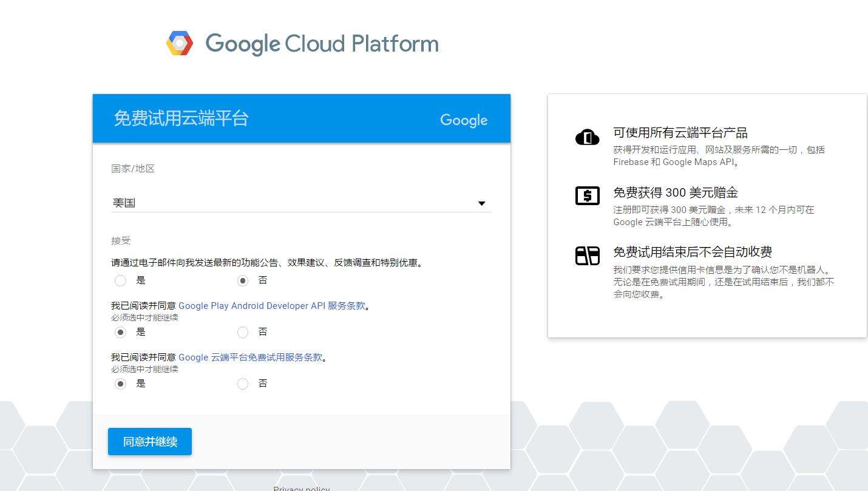868x491 pixels.
Task: Click the Google wordmark in the blue header
Action: point(464,120)
